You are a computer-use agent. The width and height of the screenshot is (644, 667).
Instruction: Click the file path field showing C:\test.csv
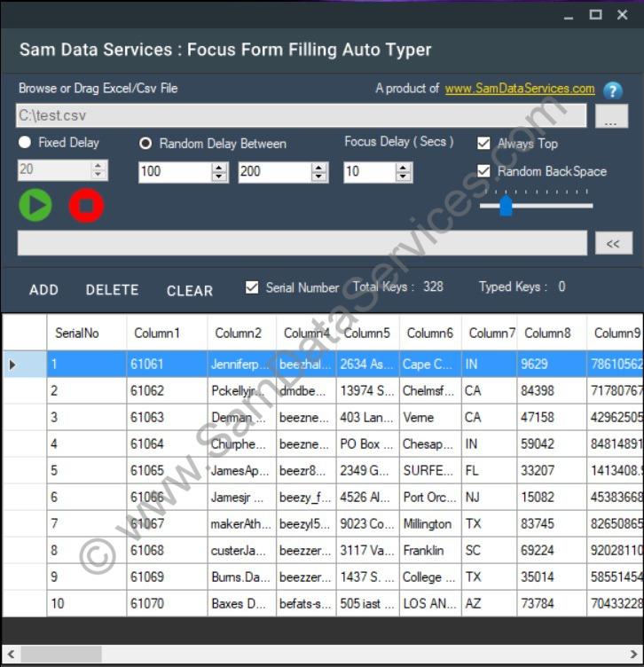click(x=302, y=115)
